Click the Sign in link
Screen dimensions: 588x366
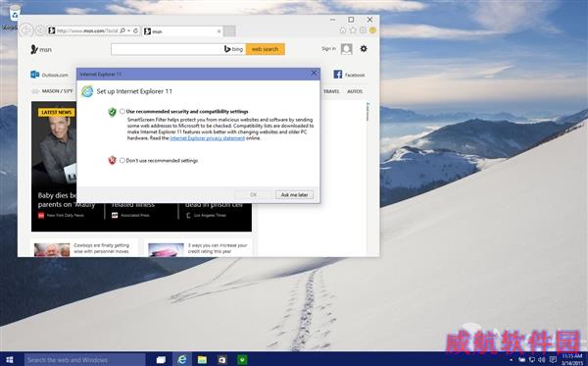click(x=328, y=49)
